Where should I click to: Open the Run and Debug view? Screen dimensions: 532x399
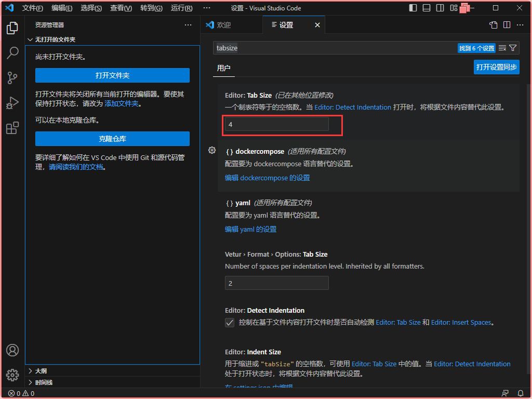click(12, 103)
